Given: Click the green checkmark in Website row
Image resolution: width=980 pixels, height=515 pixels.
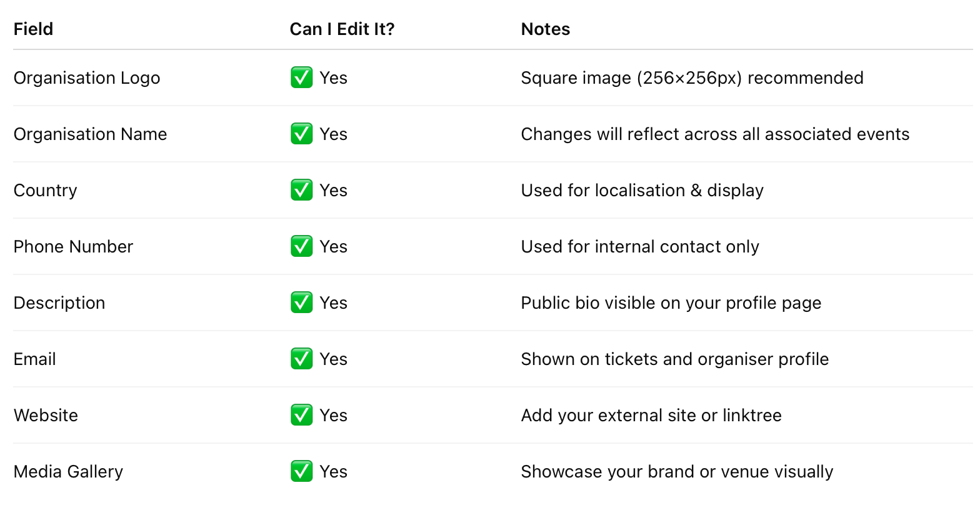Looking at the screenshot, I should [x=301, y=416].
